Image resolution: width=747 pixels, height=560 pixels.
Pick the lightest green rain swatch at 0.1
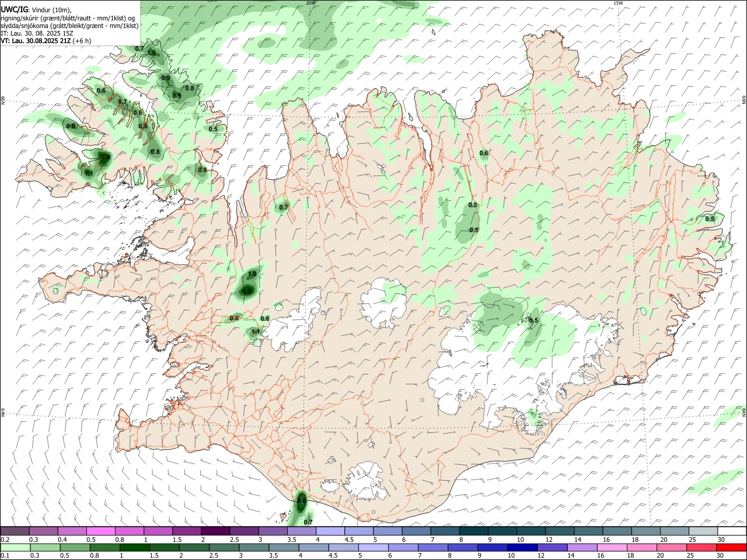coord(15,547)
